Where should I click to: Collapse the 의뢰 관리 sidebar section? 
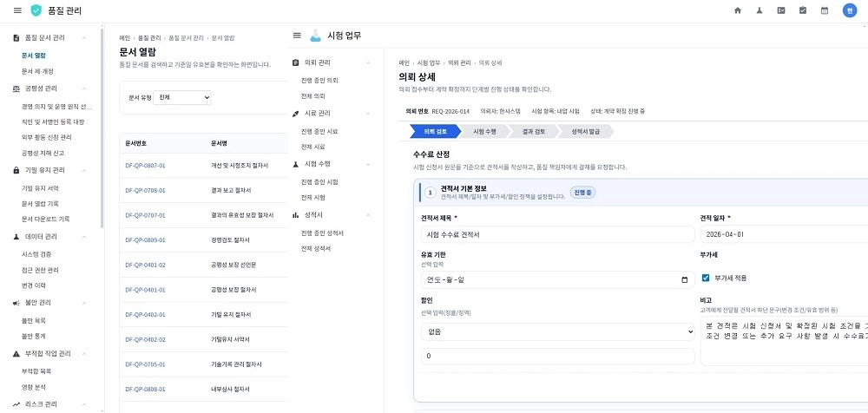coord(367,62)
